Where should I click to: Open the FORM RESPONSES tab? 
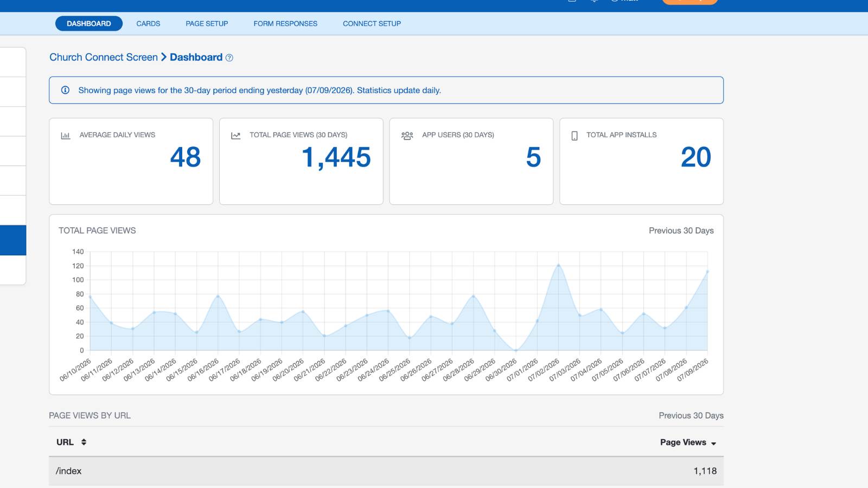[285, 23]
